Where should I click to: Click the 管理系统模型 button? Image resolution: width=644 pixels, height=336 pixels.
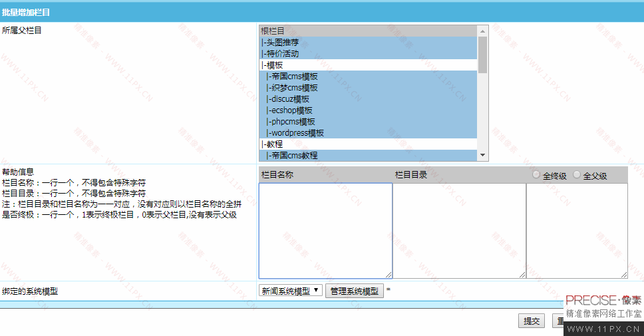coord(355,291)
